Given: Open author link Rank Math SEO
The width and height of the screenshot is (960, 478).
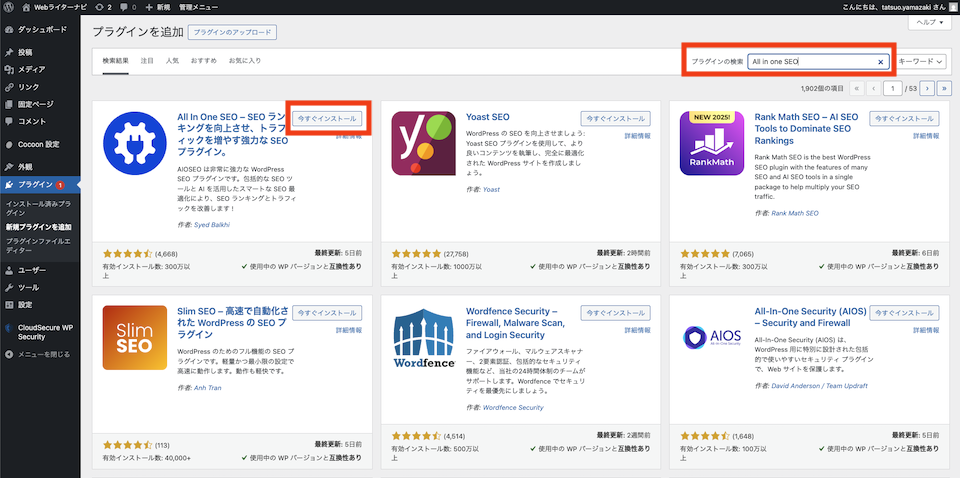Looking at the screenshot, I should pyautogui.click(x=795, y=214).
